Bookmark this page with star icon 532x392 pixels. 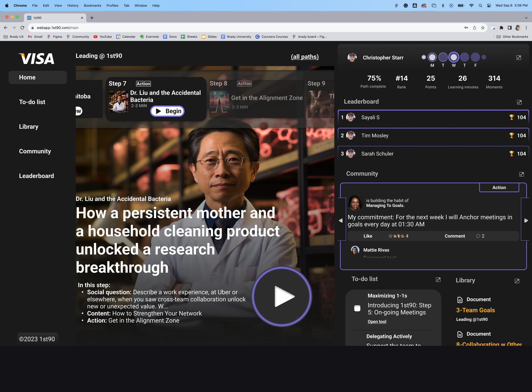coord(482,28)
